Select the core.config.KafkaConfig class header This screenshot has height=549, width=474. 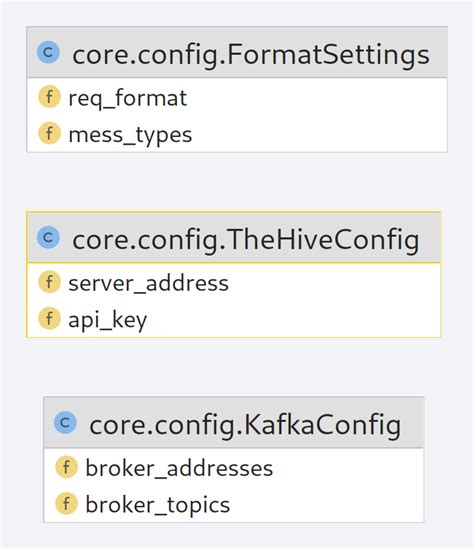pos(234,422)
